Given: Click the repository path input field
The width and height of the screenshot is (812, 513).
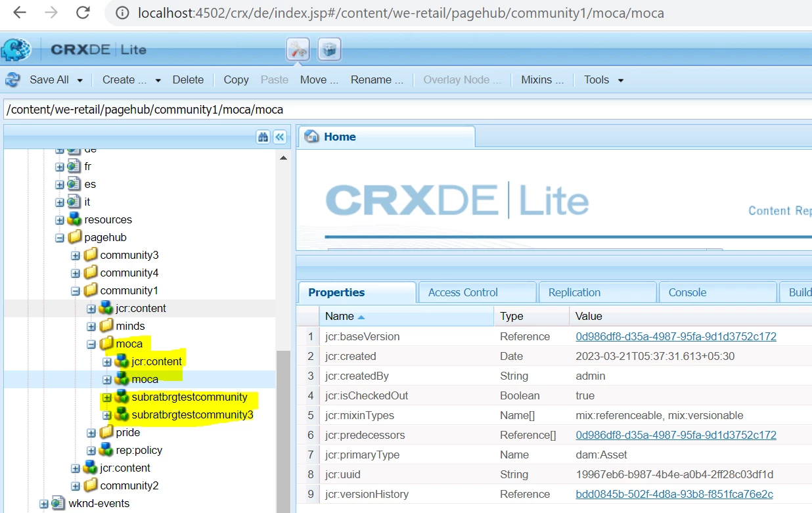Looking at the screenshot, I should click(407, 110).
